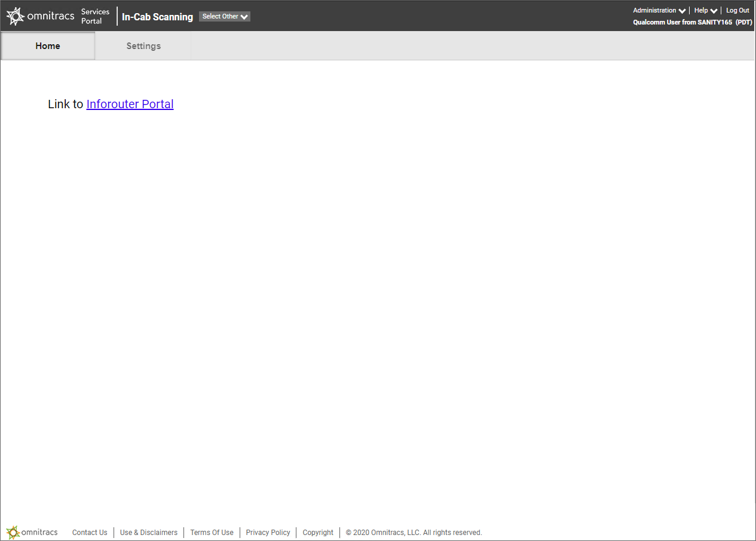View the Terms Of Use link
Image resolution: width=756 pixels, height=541 pixels.
coord(212,533)
